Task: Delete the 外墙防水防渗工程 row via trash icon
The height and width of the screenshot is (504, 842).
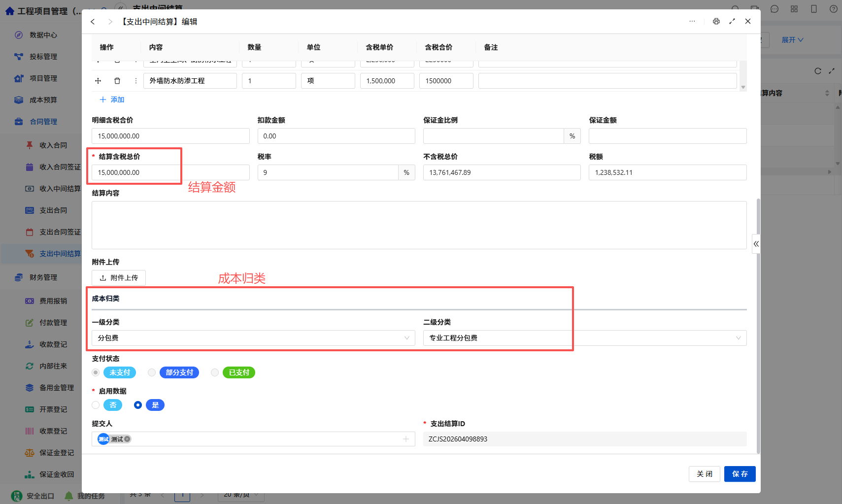Action: tap(117, 81)
